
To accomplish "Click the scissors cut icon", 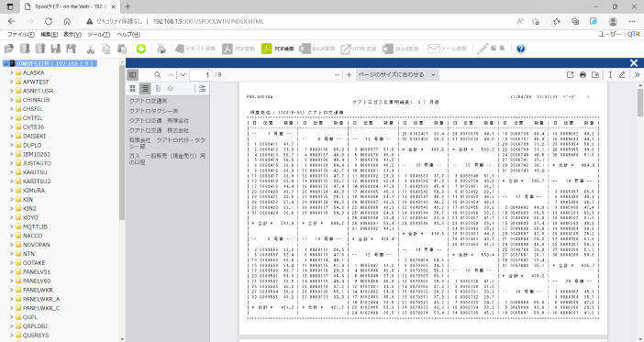I will (x=90, y=49).
